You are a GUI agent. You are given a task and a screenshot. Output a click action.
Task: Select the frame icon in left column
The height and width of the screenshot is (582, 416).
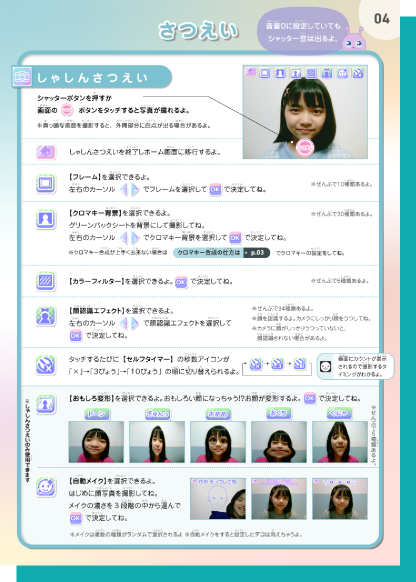pyautogui.click(x=46, y=184)
